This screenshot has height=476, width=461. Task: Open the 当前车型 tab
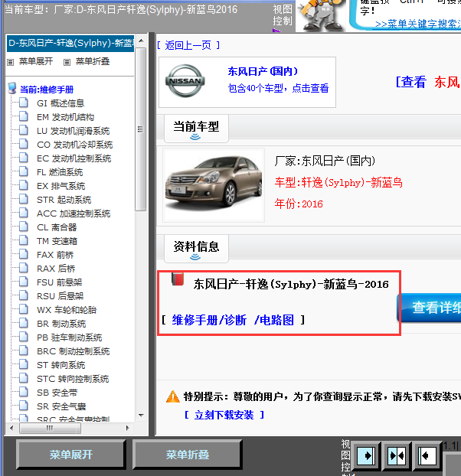click(x=196, y=128)
